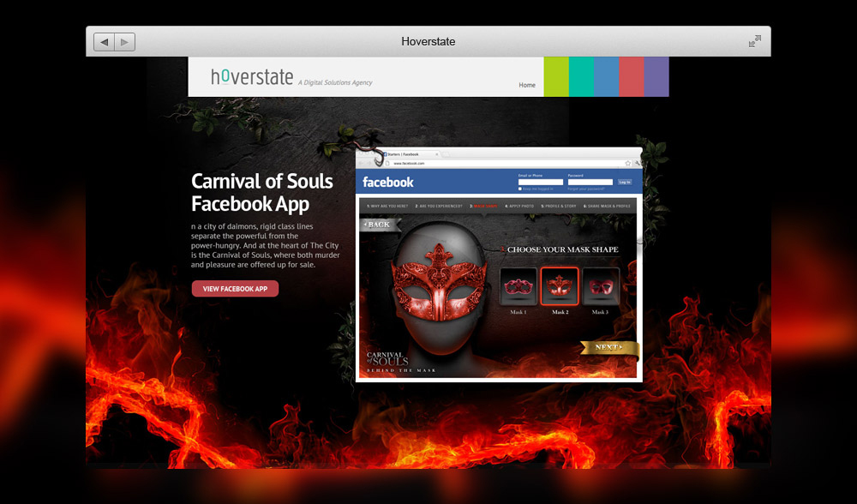Open the hoverstate logo homepage
Screen dimensions: 857x504
click(x=252, y=77)
